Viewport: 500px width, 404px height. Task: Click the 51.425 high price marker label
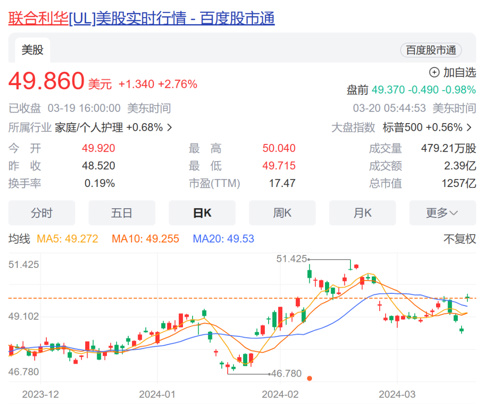[291, 259]
